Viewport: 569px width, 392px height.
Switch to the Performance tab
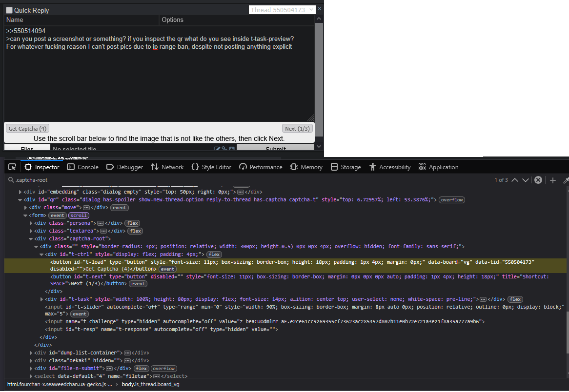(261, 167)
